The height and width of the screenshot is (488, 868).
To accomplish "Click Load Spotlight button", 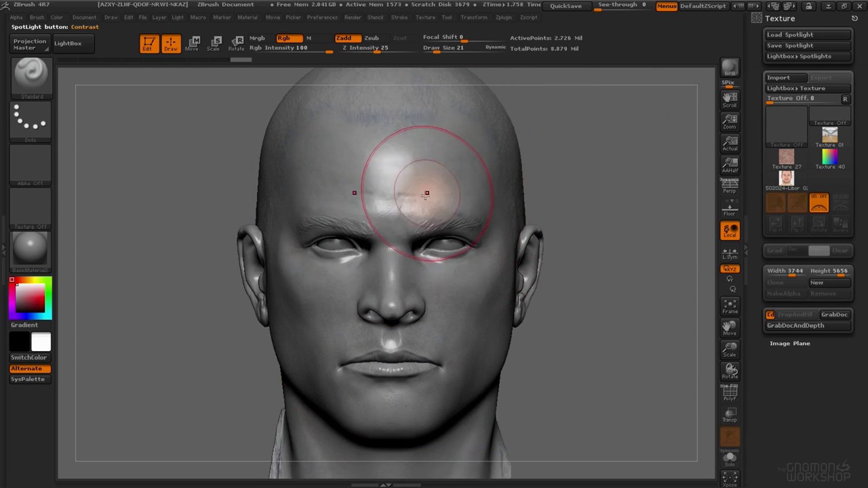I will pos(808,35).
